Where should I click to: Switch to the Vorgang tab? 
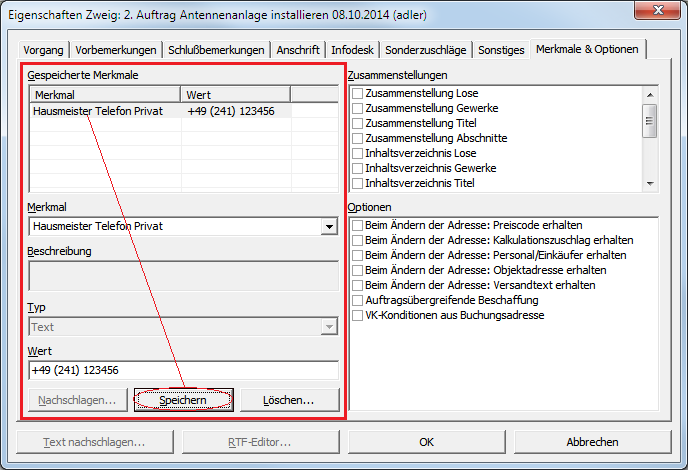(46, 50)
